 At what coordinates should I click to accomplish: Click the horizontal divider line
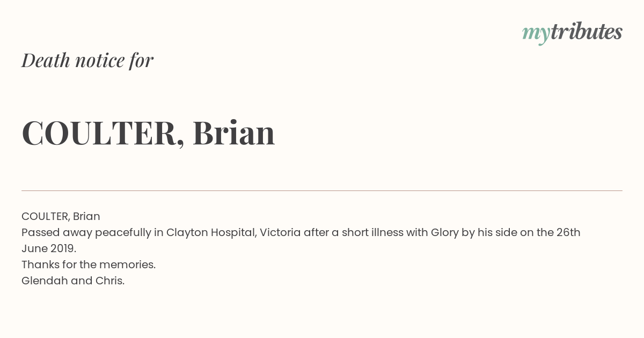click(322, 190)
